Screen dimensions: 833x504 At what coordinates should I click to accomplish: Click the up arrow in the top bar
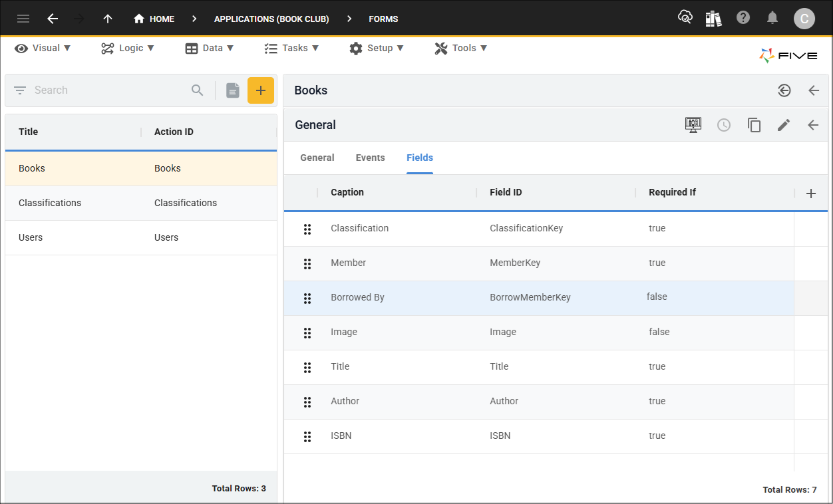[108, 19]
